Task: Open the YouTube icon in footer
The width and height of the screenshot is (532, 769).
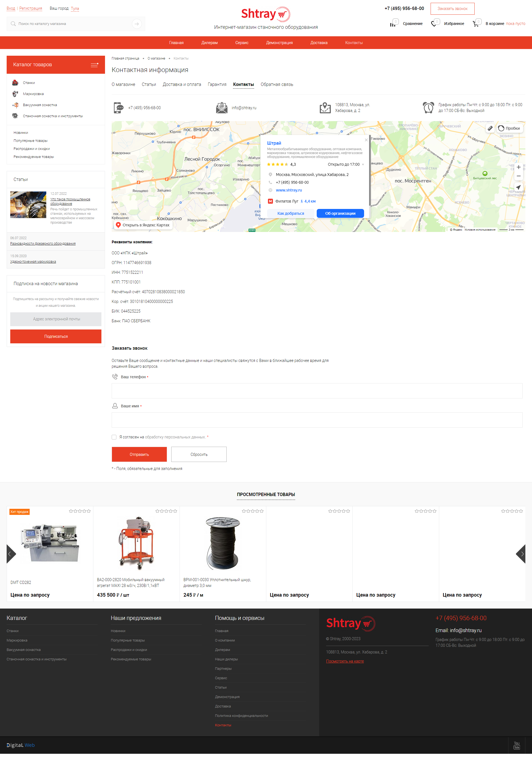Action: pos(516,745)
